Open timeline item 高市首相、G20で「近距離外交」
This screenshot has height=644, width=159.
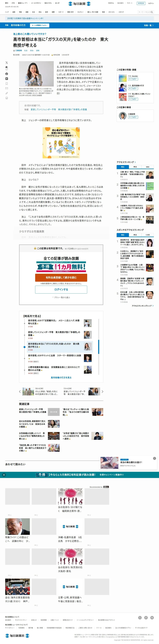tap(54, 322)
